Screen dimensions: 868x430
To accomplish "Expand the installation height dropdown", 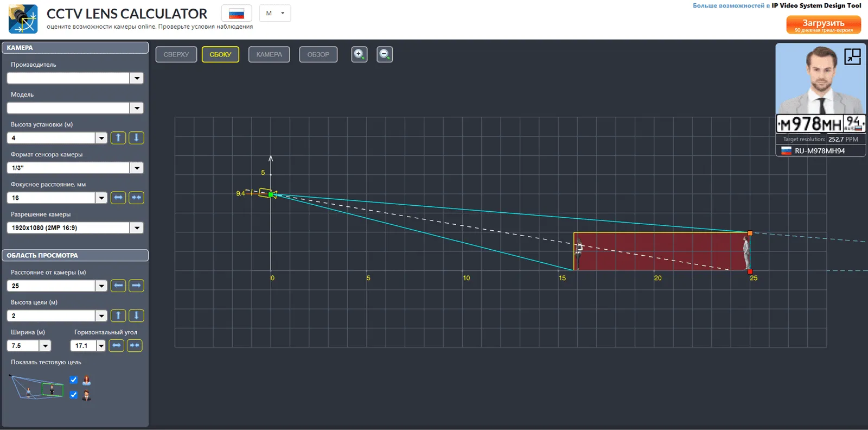I will pyautogui.click(x=101, y=138).
